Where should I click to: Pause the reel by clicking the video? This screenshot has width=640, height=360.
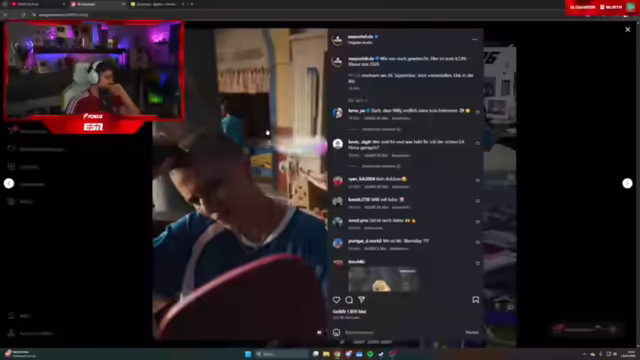pyautogui.click(x=240, y=184)
